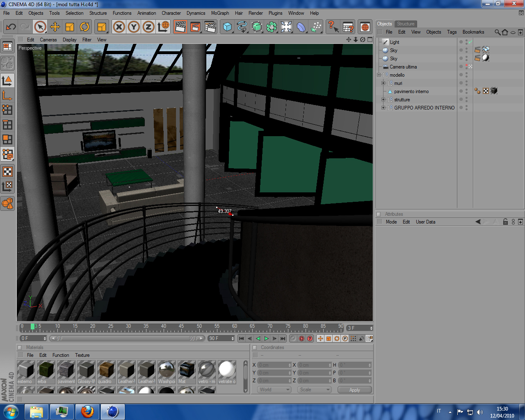Toggle the Y axis lock
The image size is (525, 420).
(x=134, y=27)
